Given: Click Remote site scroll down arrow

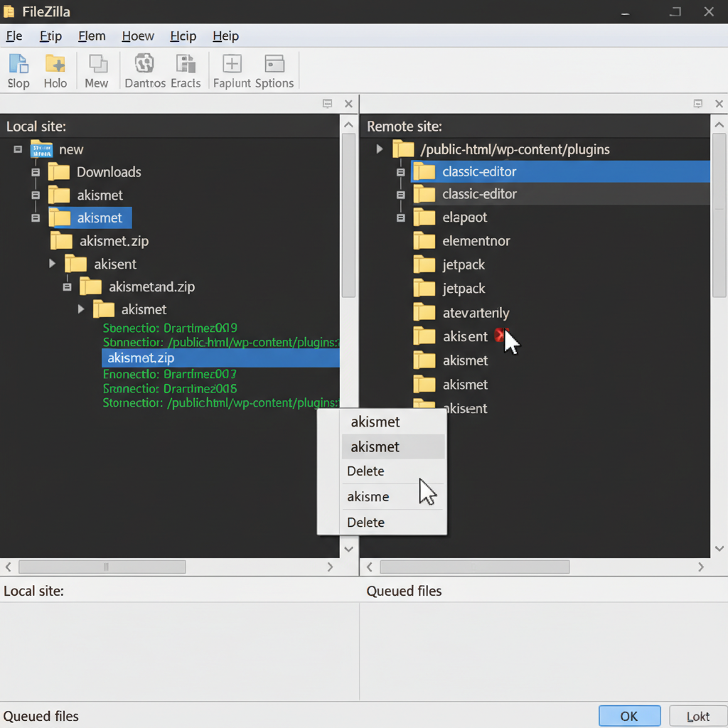Looking at the screenshot, I should tap(719, 548).
